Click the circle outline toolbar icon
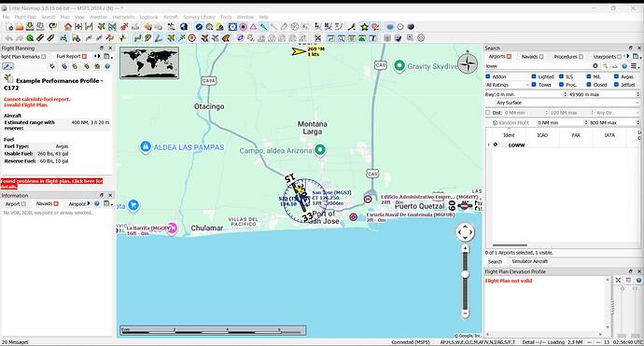Viewport: 644px width, 346px height. tap(400, 27)
